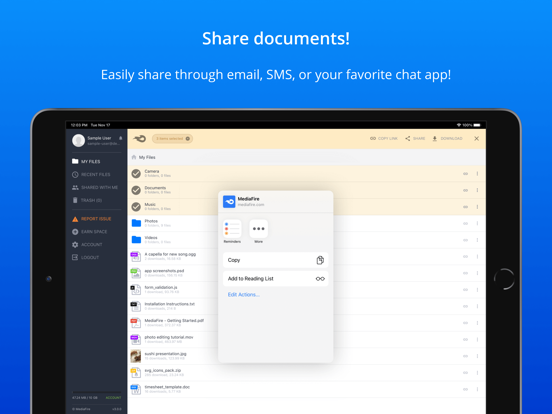
Task: Click the home icon in breadcrumb
Action: [134, 157]
